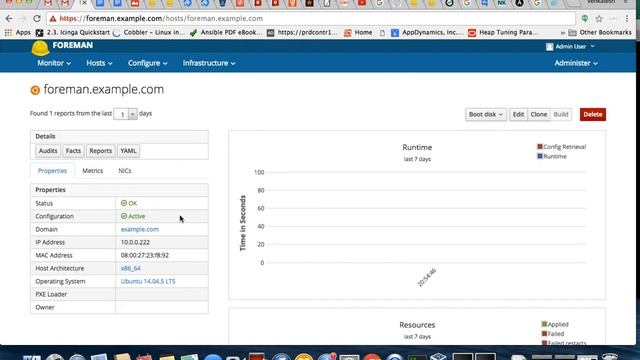
Task: Open the Reports details button
Action: pos(100,151)
